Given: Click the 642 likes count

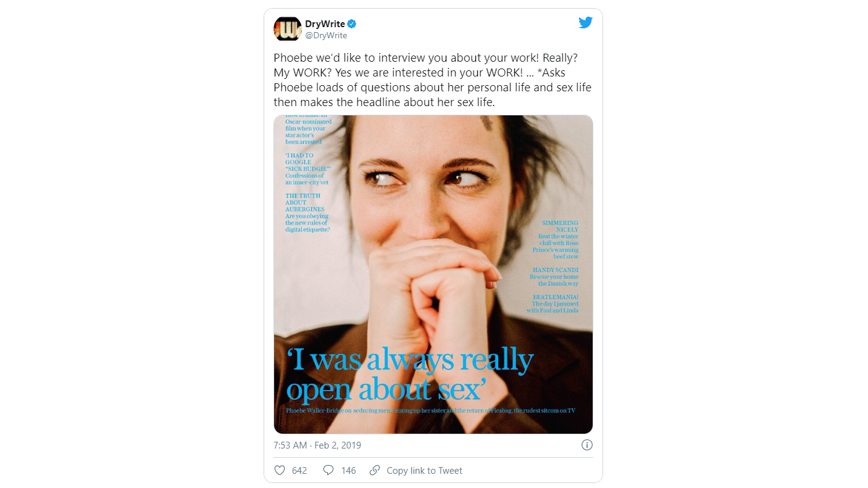Looking at the screenshot, I should tap(299, 470).
